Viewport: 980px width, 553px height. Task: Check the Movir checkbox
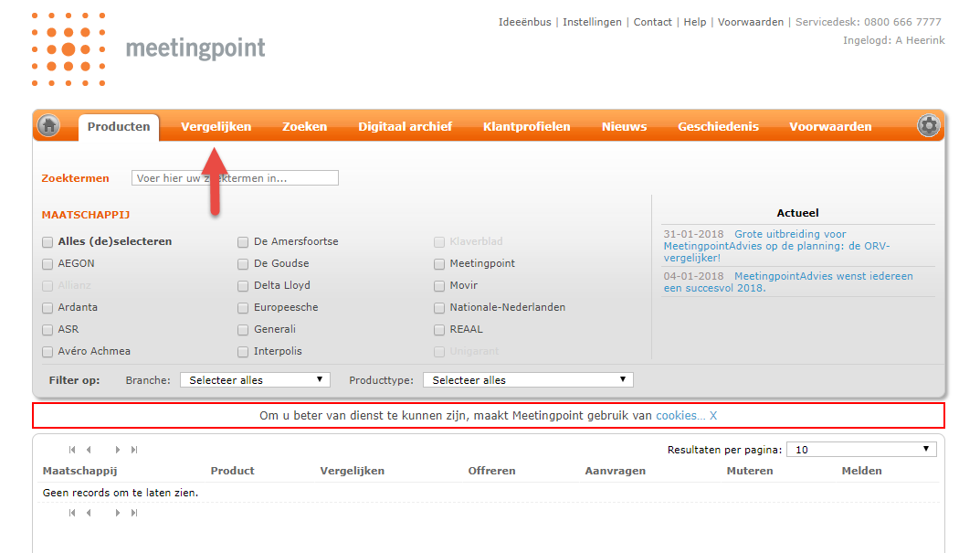pos(439,286)
